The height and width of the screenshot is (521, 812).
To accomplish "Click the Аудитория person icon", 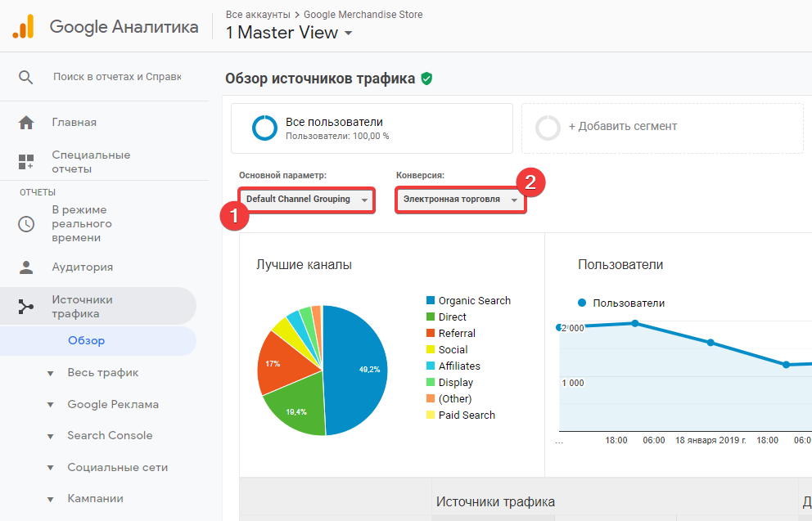I will 26,267.
